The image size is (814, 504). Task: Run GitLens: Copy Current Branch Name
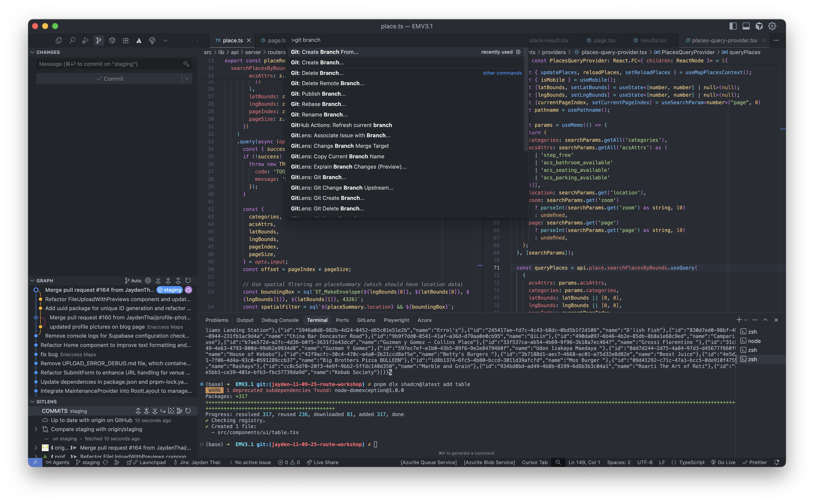(x=405, y=156)
